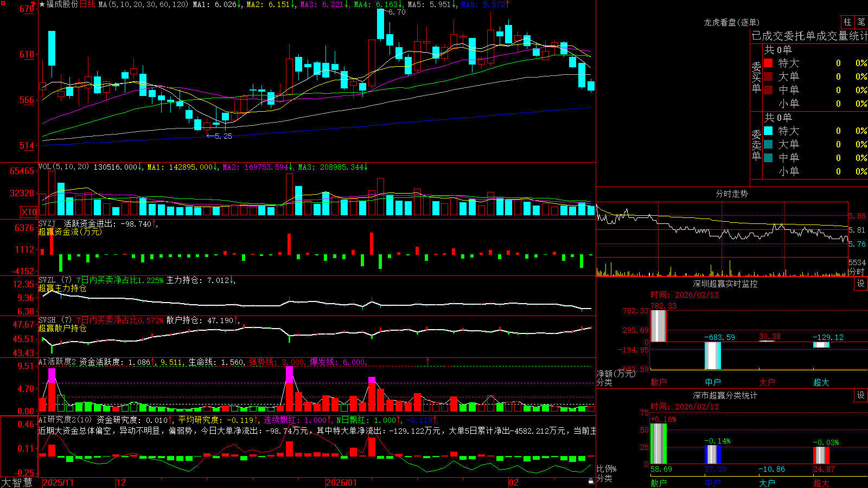Click the 资金研究度: 0.010 value

coord(132,420)
